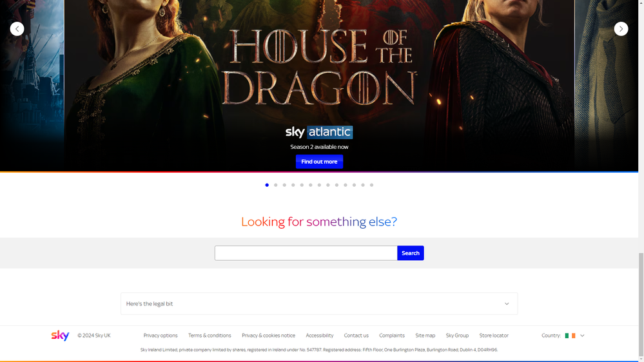
Task: Select the sixth carousel dot
Action: coord(311,185)
